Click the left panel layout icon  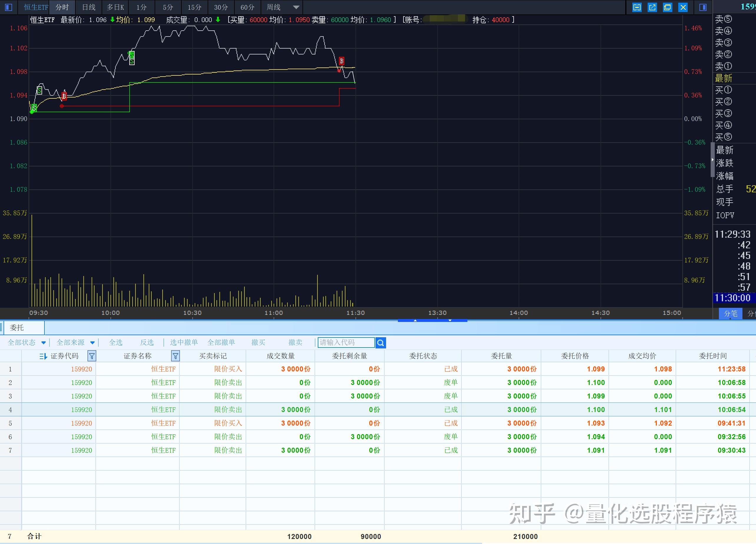[x=9, y=7]
